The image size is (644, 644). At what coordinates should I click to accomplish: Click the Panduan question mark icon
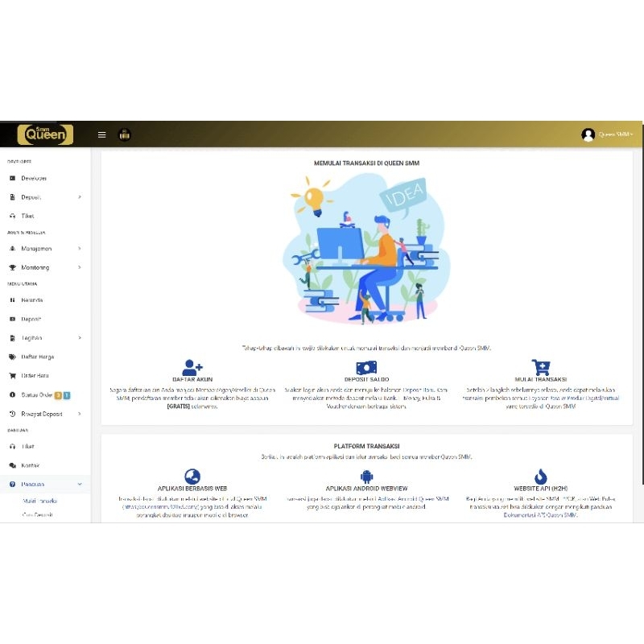pos(12,485)
